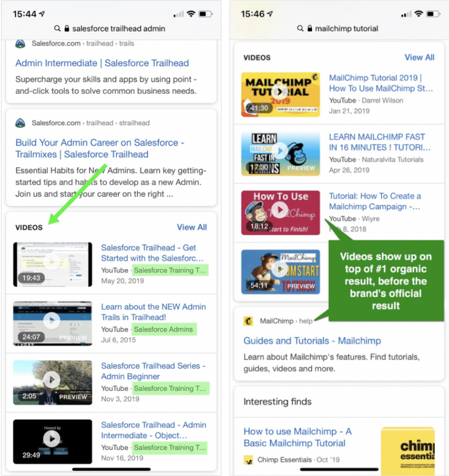The height and width of the screenshot is (476, 449).
Task: Tap View All in Salesforce videos section
Action: point(192,228)
